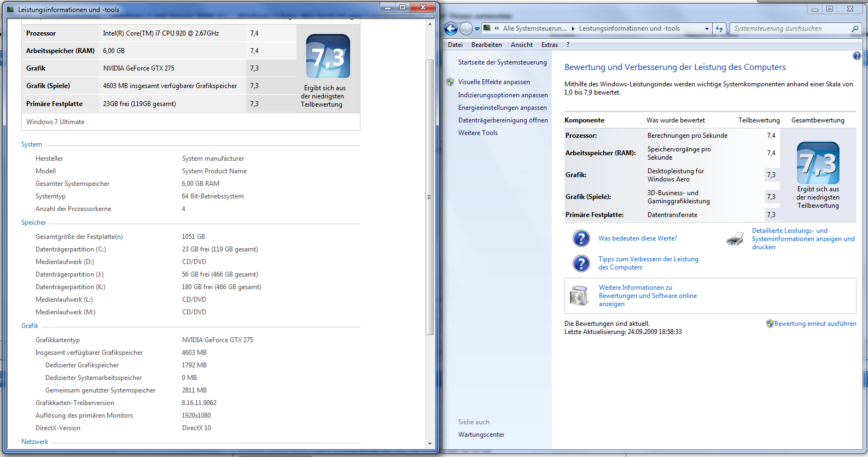Image resolution: width=868 pixels, height=457 pixels.
Task: Click shield icon beside Visuelle Effekte anpassen
Action: pos(450,82)
